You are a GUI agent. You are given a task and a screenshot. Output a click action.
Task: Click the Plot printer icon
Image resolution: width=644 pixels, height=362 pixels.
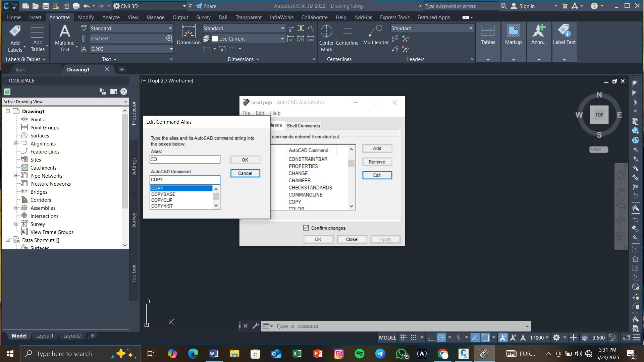76,6
